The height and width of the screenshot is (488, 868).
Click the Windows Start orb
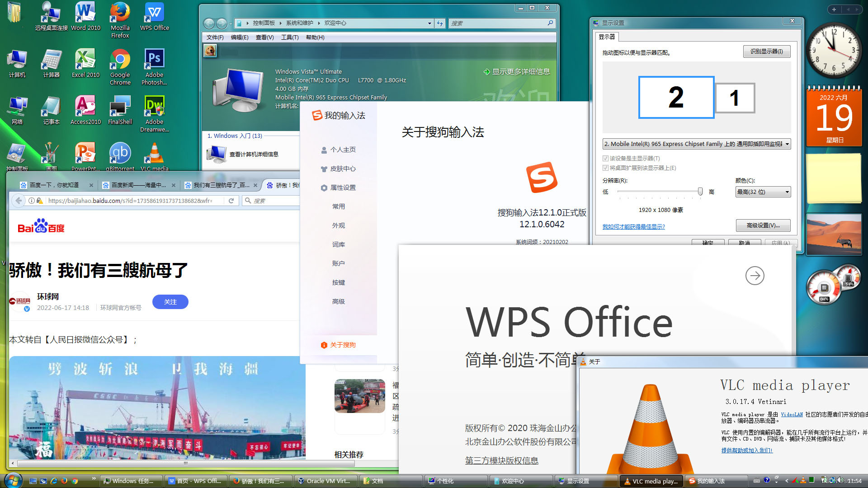(x=13, y=480)
